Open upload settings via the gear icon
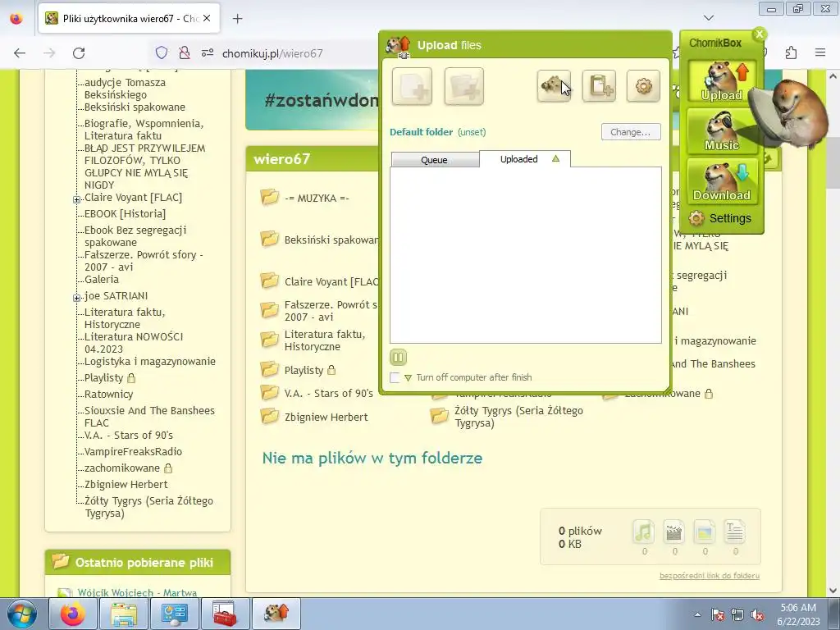Screen dimensions: 840x630 (x=643, y=85)
